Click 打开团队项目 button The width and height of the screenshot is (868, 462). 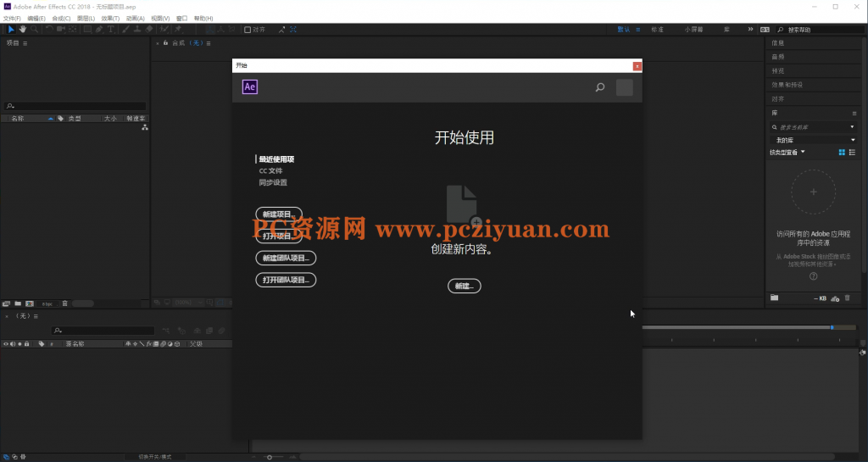286,280
